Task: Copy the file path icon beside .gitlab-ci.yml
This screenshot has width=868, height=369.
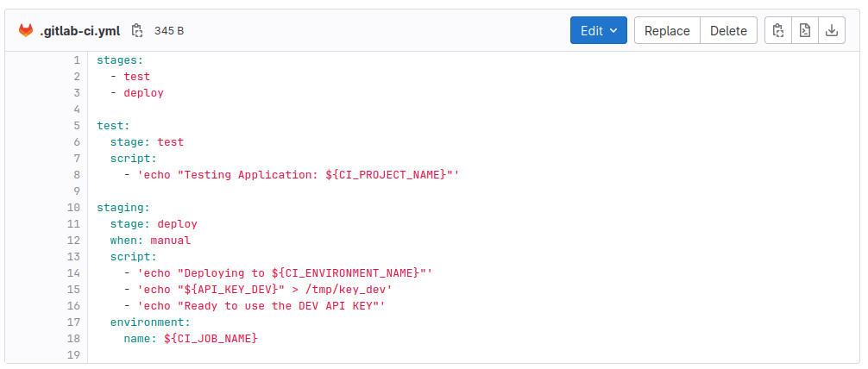Action: point(137,31)
